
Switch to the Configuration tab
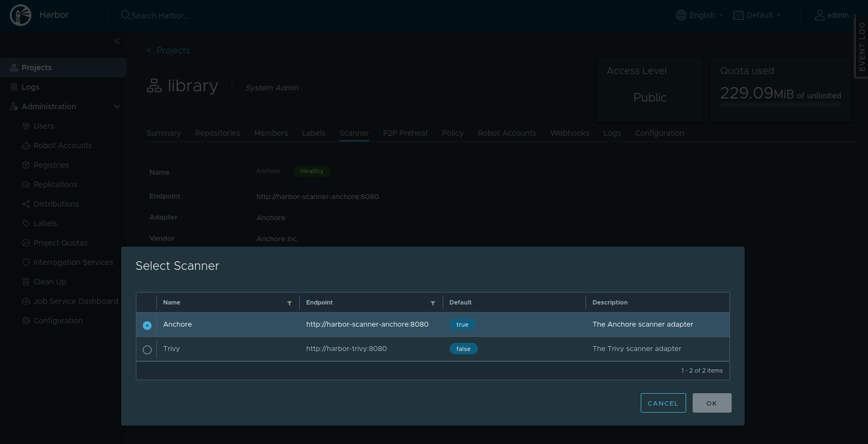pyautogui.click(x=659, y=133)
